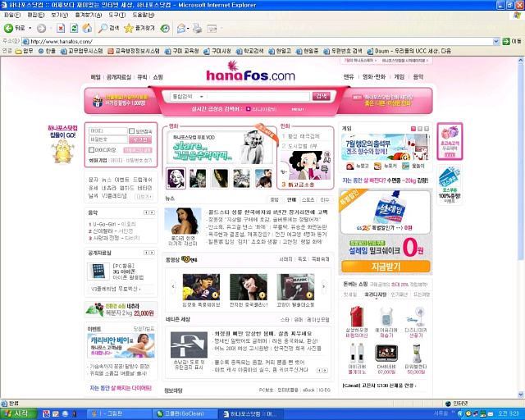Viewport: 525px width, 420px height.
Task: Click the scrollbar down arrow
Action: click(x=521, y=394)
